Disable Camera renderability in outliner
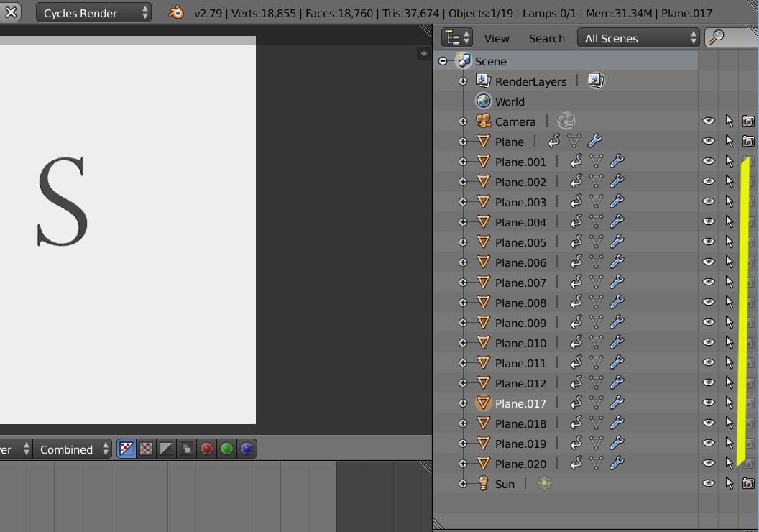 [749, 121]
